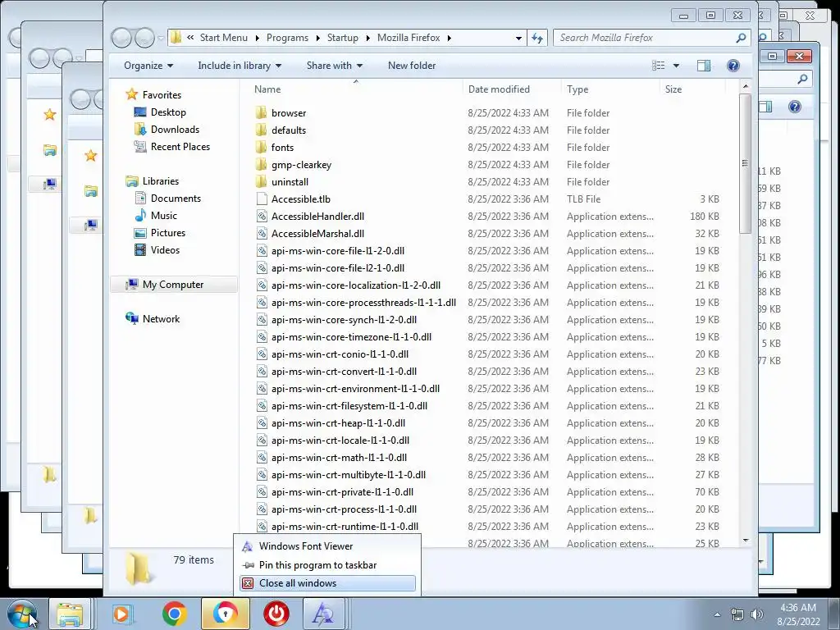Open Pictures library in navigation pane
The width and height of the screenshot is (840, 630).
[x=167, y=232]
